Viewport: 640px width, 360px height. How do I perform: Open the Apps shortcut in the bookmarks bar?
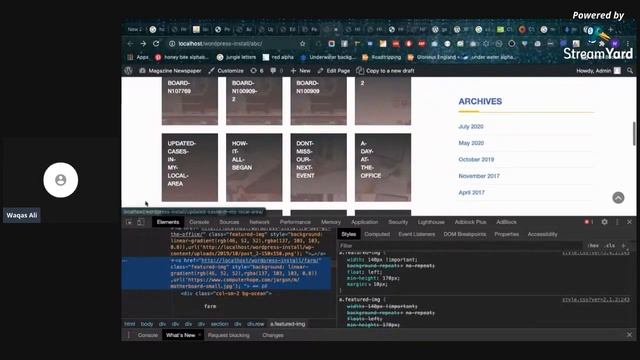138,57
